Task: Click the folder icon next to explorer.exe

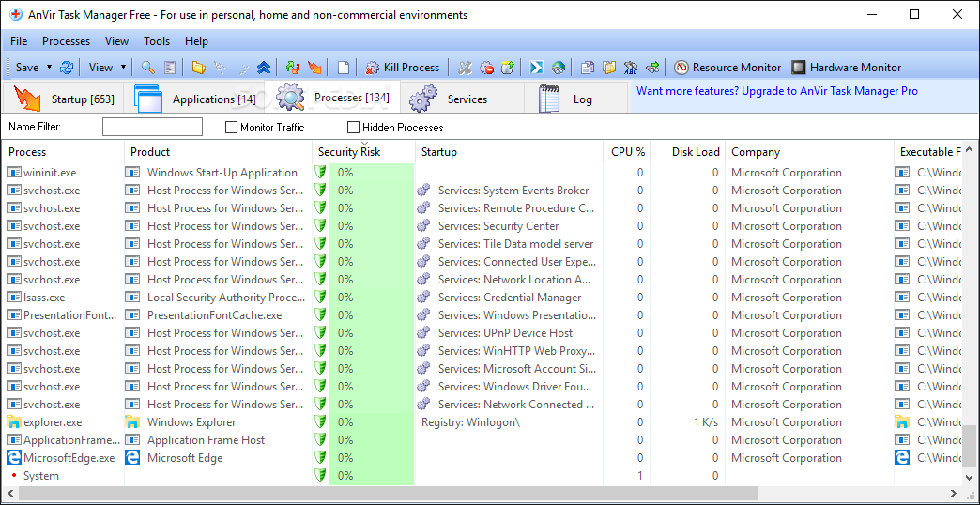Action: (13, 421)
